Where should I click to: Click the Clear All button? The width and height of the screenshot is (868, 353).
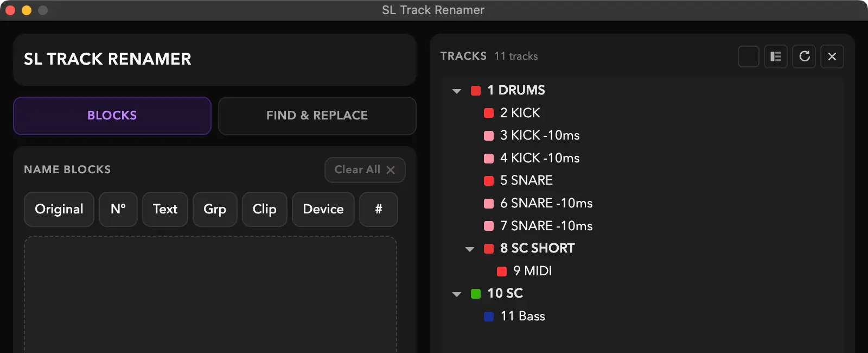pos(365,170)
